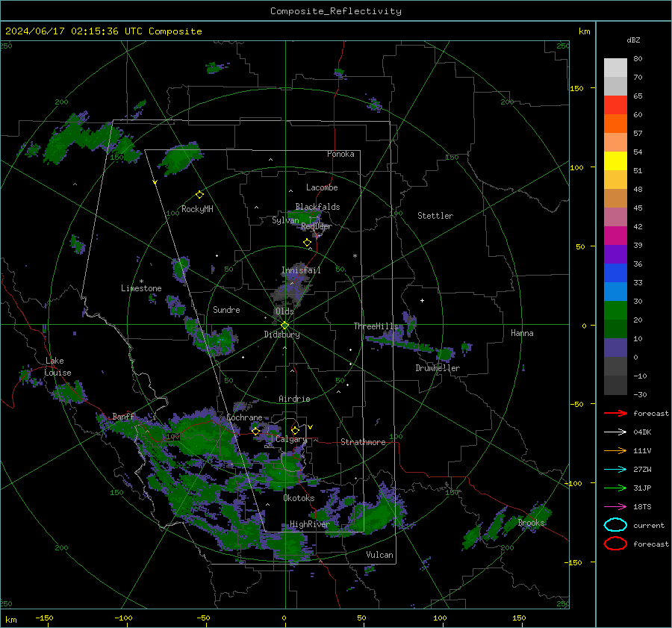Select the Brooks label
The width and height of the screenshot is (672, 628).
[x=531, y=523]
